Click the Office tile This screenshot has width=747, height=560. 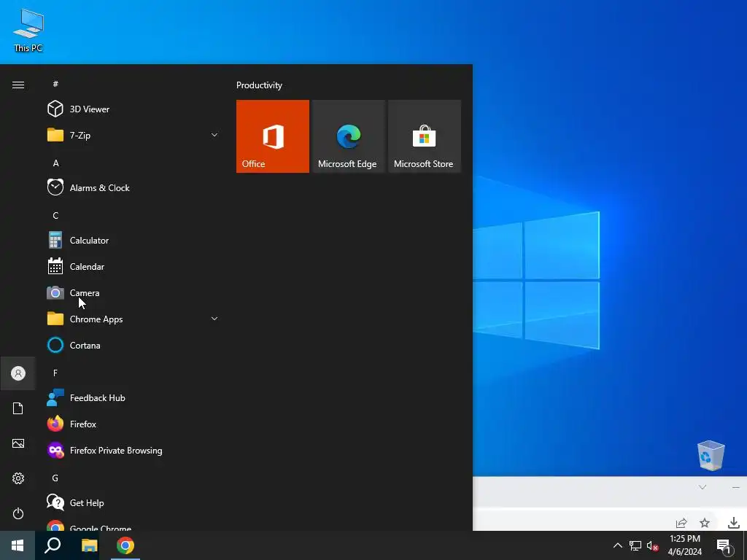point(273,136)
